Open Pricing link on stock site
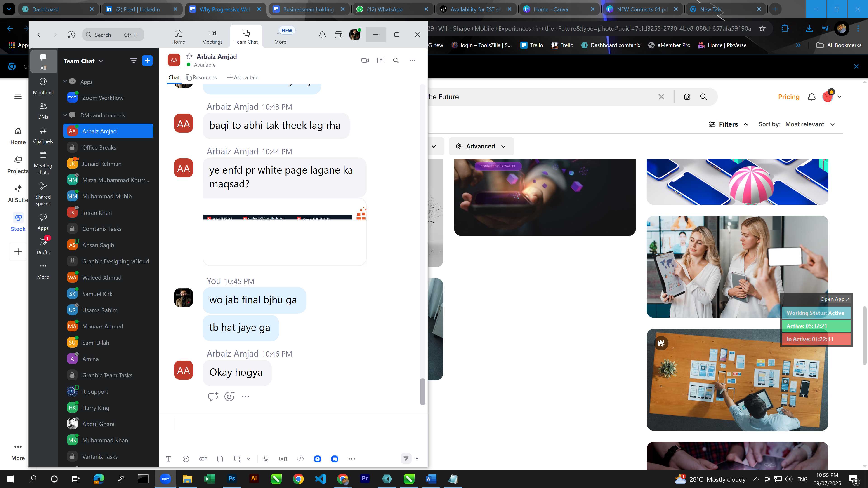Screen dimensions: 868x488 788,97
